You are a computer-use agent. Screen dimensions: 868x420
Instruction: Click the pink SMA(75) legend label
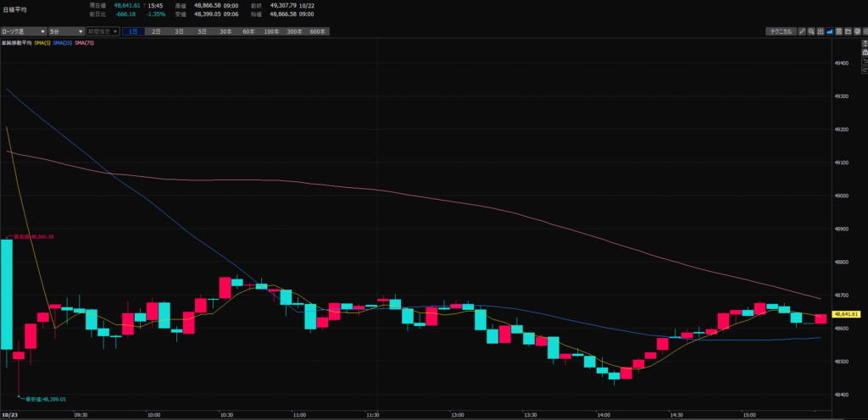[84, 42]
